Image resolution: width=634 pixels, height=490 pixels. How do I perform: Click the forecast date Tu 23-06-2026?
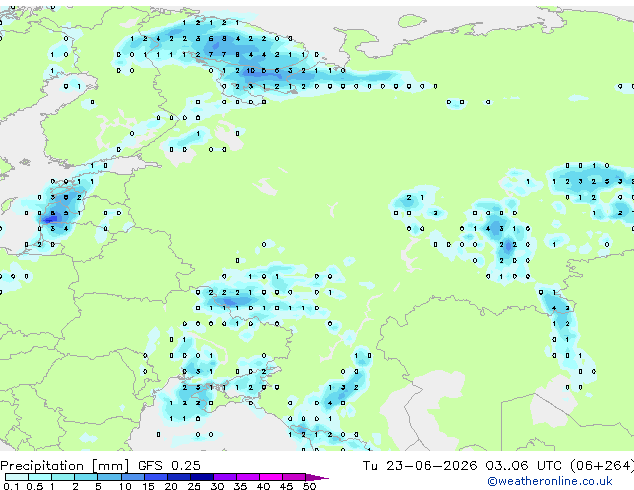click(420, 466)
